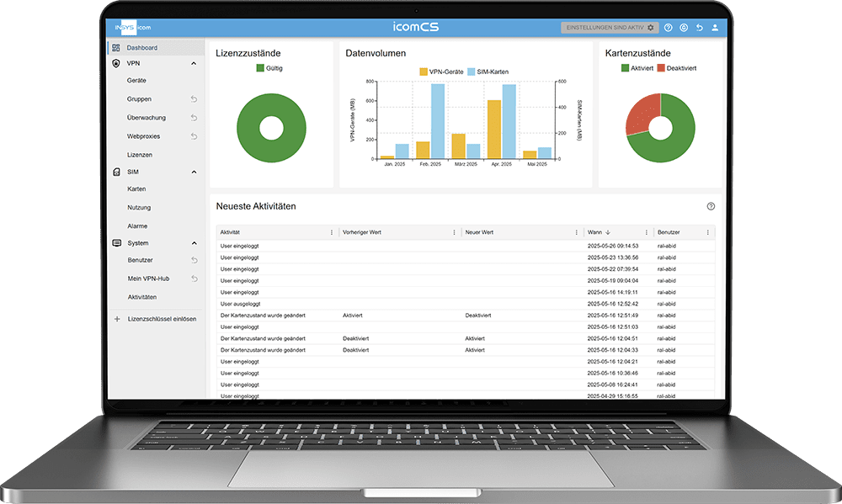Toggle the Gültig legend entry
Viewport: 842px width, 504px height.
pos(269,68)
